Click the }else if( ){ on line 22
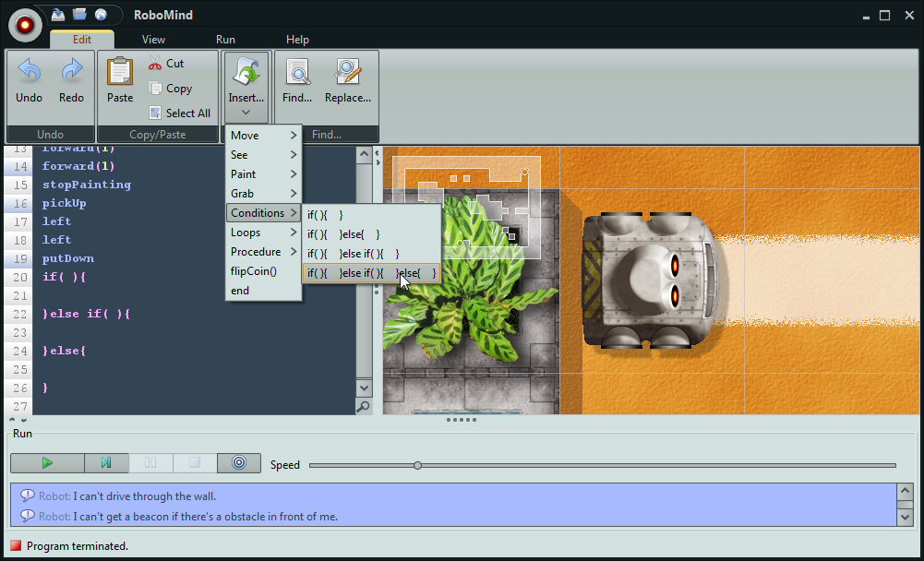Image resolution: width=924 pixels, height=561 pixels. click(x=86, y=314)
